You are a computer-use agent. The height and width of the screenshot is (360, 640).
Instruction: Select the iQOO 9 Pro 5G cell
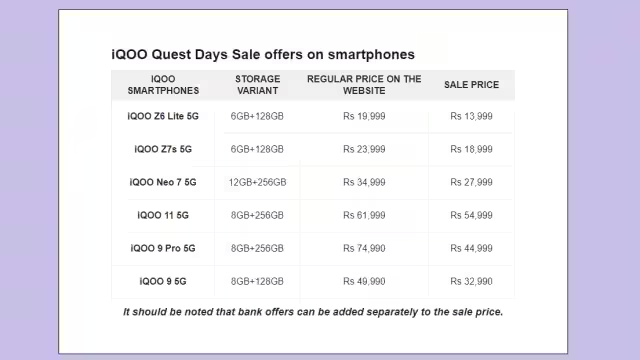[163, 249]
